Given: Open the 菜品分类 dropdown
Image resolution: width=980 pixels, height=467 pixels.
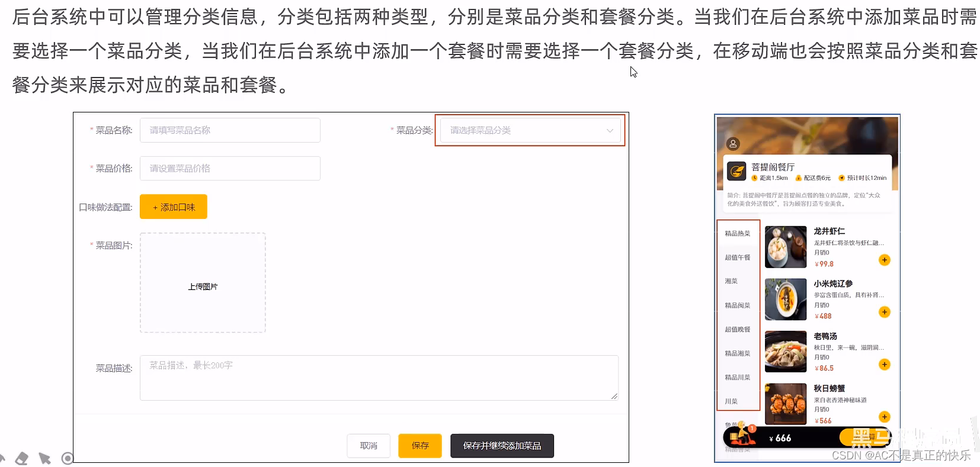Looking at the screenshot, I should (x=530, y=130).
